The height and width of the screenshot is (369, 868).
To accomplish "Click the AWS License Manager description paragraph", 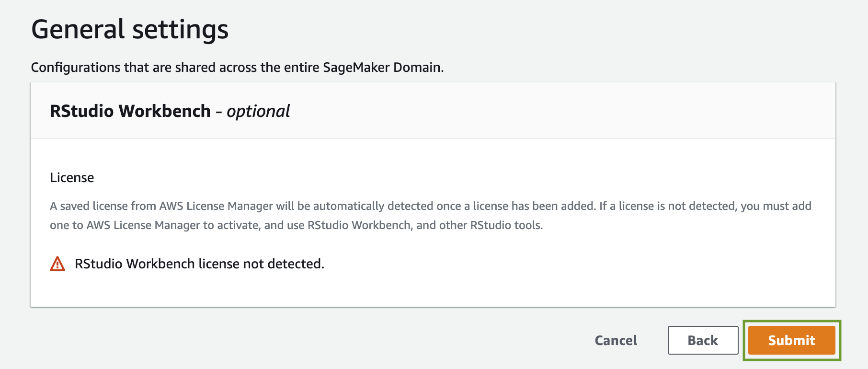I will pyautogui.click(x=431, y=215).
